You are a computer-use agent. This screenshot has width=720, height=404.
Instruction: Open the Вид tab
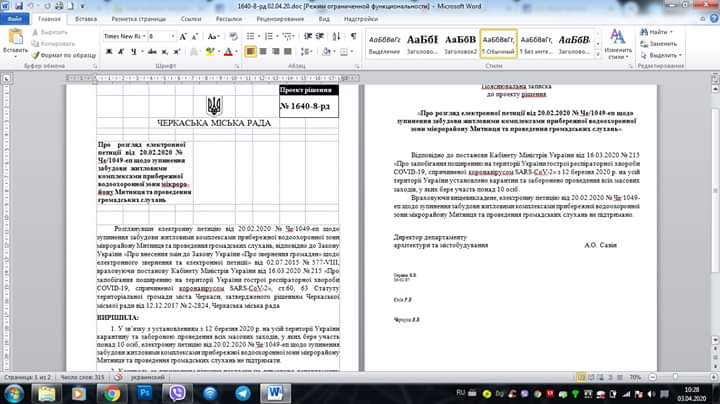point(324,19)
